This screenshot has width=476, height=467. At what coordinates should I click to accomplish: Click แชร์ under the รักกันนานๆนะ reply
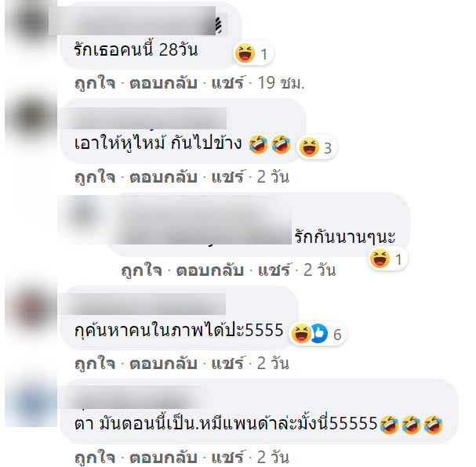pyautogui.click(x=274, y=270)
